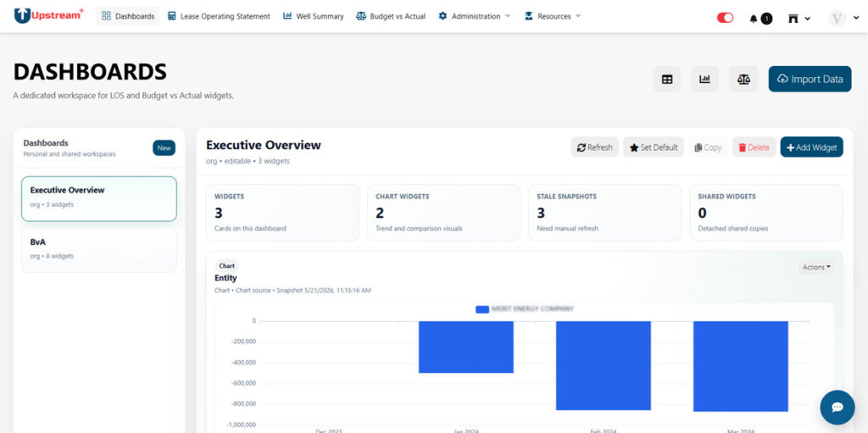Click the Executive Overview heading
This screenshot has width=868, height=433.
264,145
